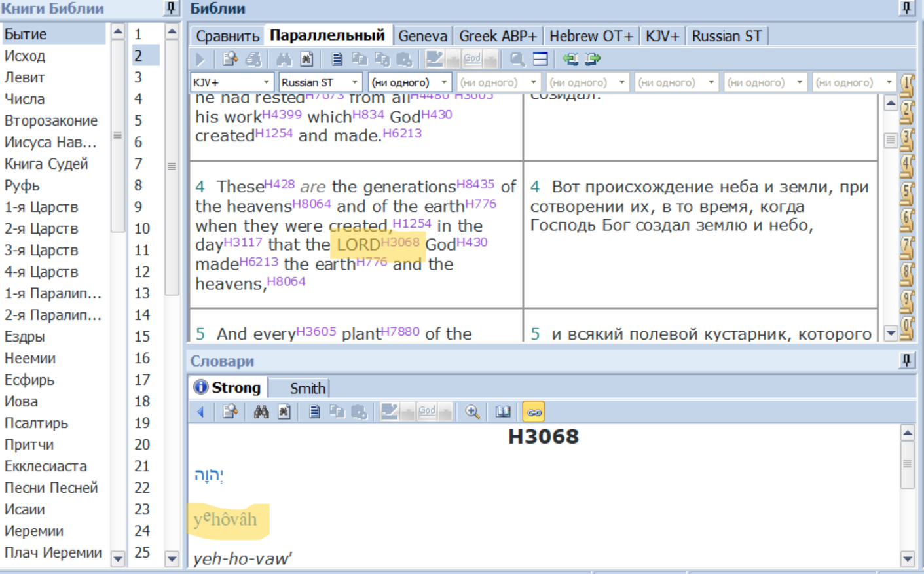Open the Smith dictionary tab
The width and height of the screenshot is (924, 574).
pos(307,388)
